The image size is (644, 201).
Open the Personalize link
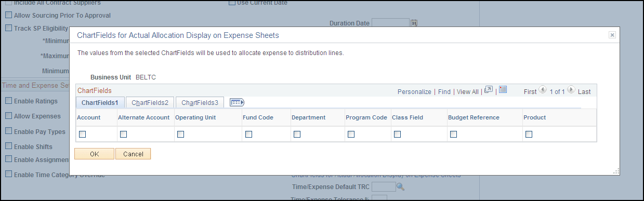point(414,91)
